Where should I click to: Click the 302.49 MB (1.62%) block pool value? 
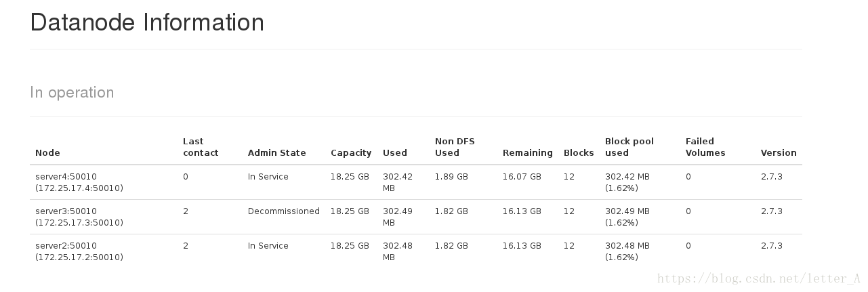(627, 217)
